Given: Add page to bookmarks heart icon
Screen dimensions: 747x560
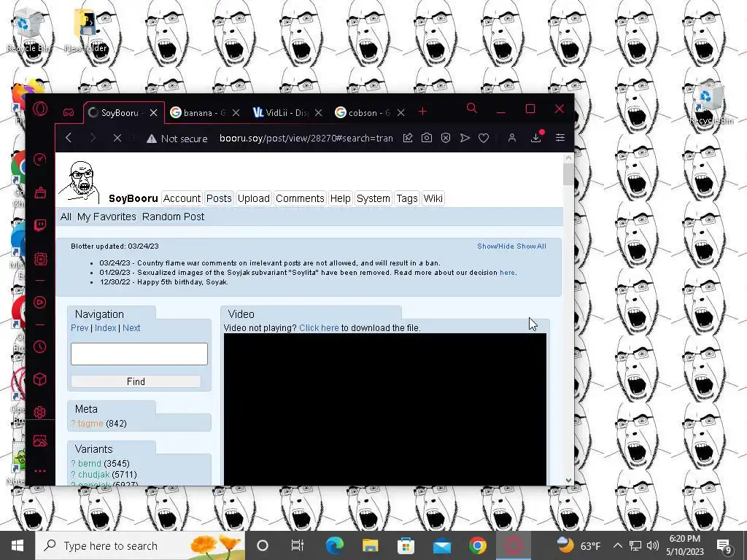Looking at the screenshot, I should pos(484,138).
